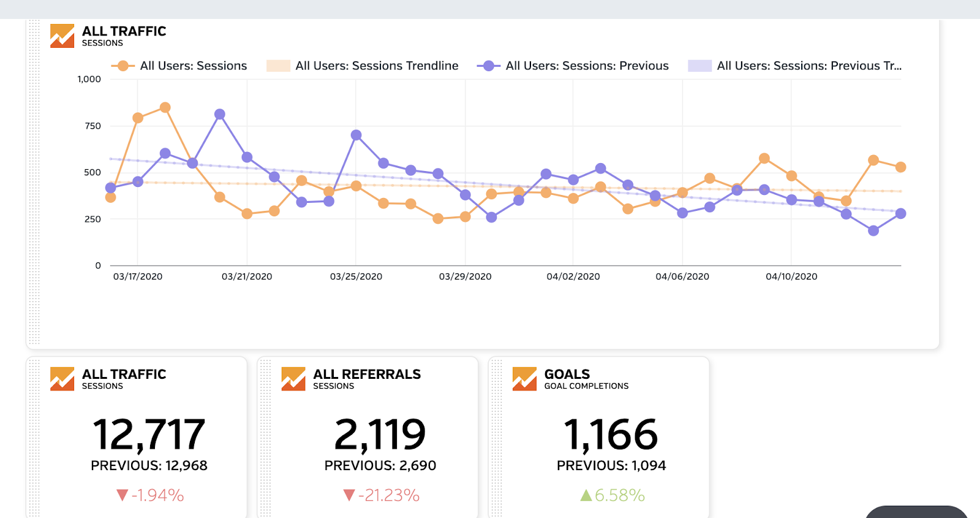Viewport: 980px width, 518px height.
Task: Click the Goals card's drag handle
Action: click(x=496, y=438)
